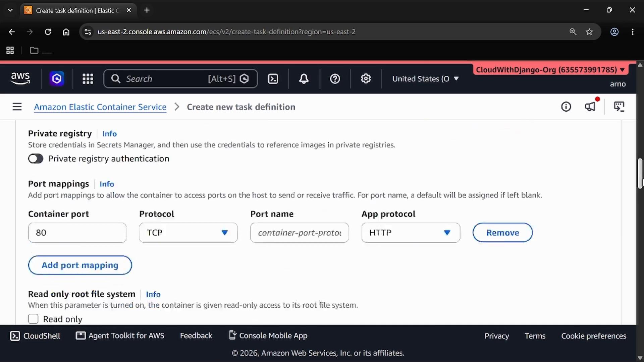Open the bookmarks bar apps grid
The height and width of the screenshot is (362, 644).
click(x=10, y=50)
